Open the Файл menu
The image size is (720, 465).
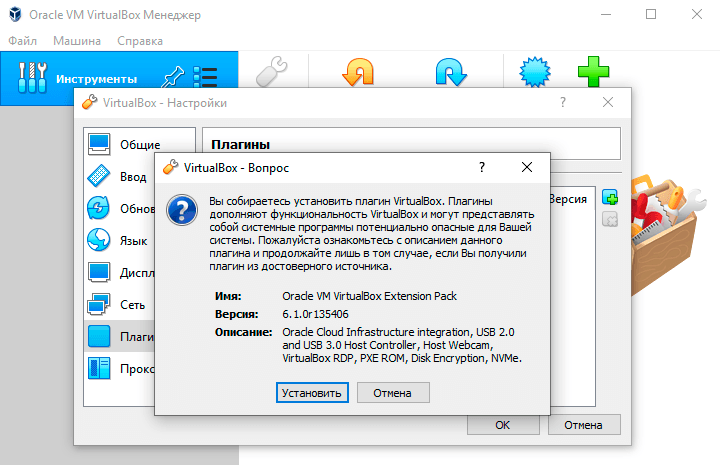(x=22, y=41)
